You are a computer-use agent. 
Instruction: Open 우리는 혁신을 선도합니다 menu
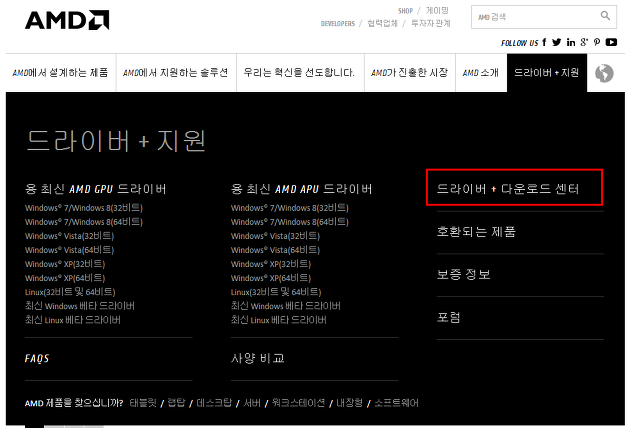[x=300, y=72]
